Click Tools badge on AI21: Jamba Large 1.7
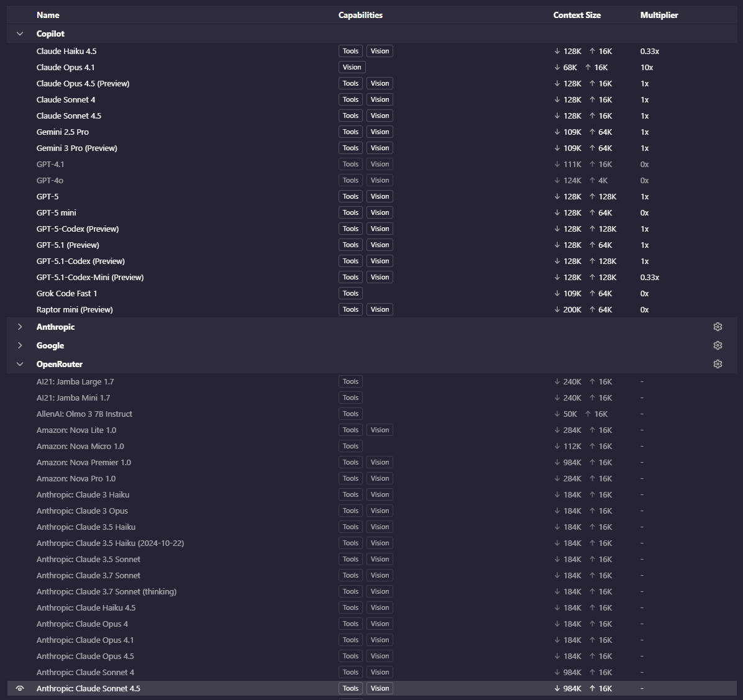743x700 pixels. click(350, 382)
